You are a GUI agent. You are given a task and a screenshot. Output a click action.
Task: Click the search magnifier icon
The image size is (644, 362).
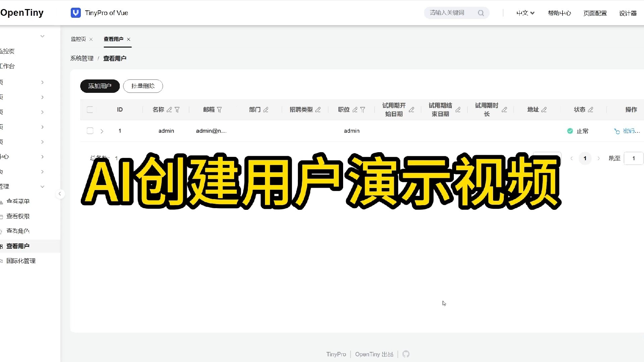[481, 13]
